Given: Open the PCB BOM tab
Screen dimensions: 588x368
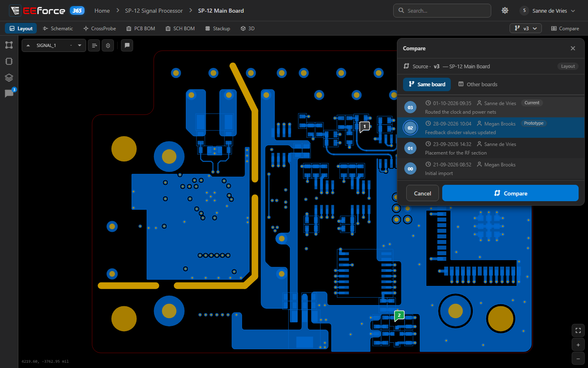Looking at the screenshot, I should point(141,28).
